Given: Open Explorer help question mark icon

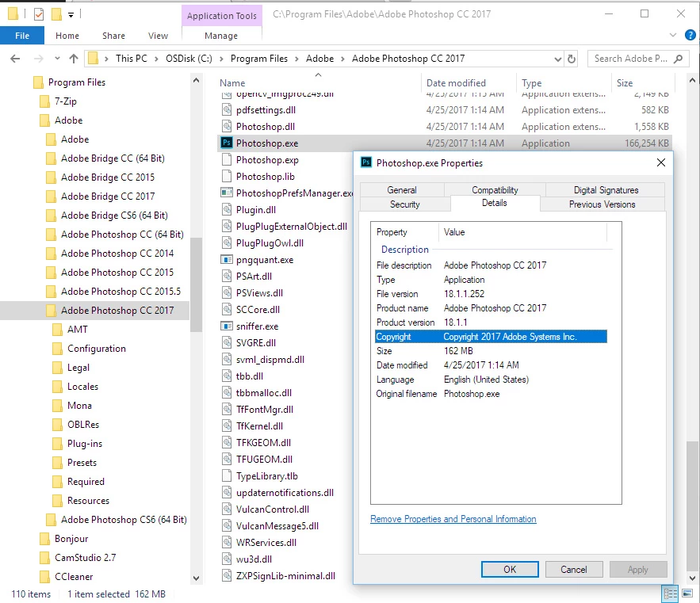Looking at the screenshot, I should [690, 35].
